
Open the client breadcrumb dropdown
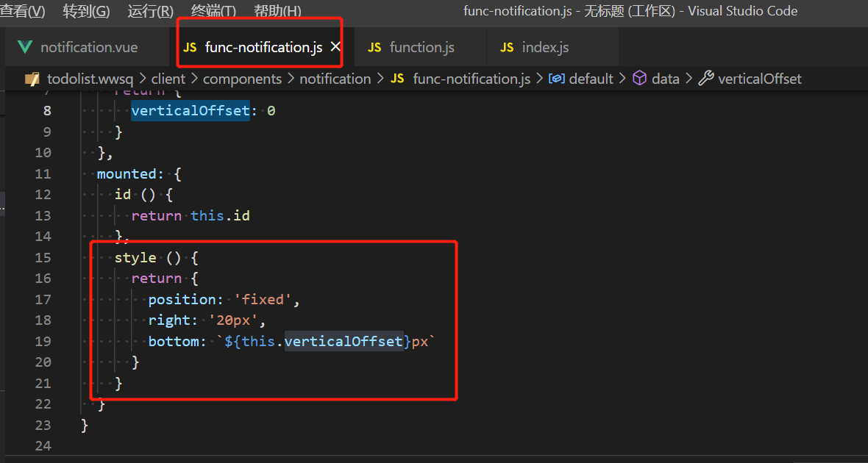pyautogui.click(x=168, y=79)
